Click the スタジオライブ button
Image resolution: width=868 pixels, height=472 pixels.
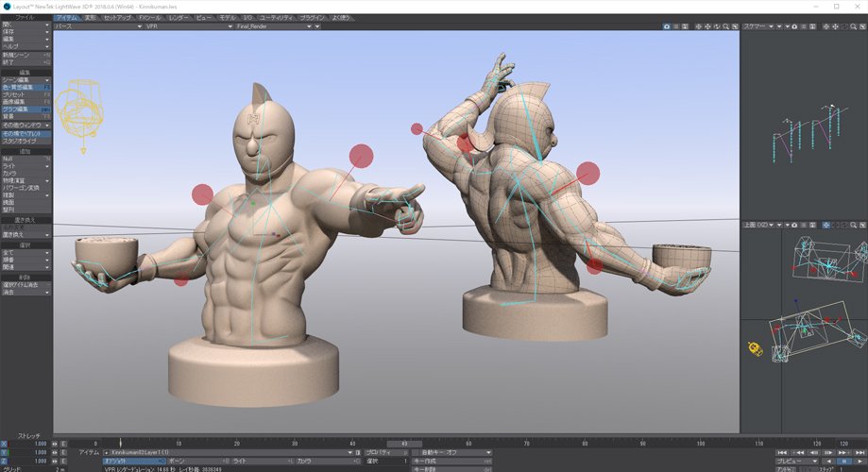point(26,141)
